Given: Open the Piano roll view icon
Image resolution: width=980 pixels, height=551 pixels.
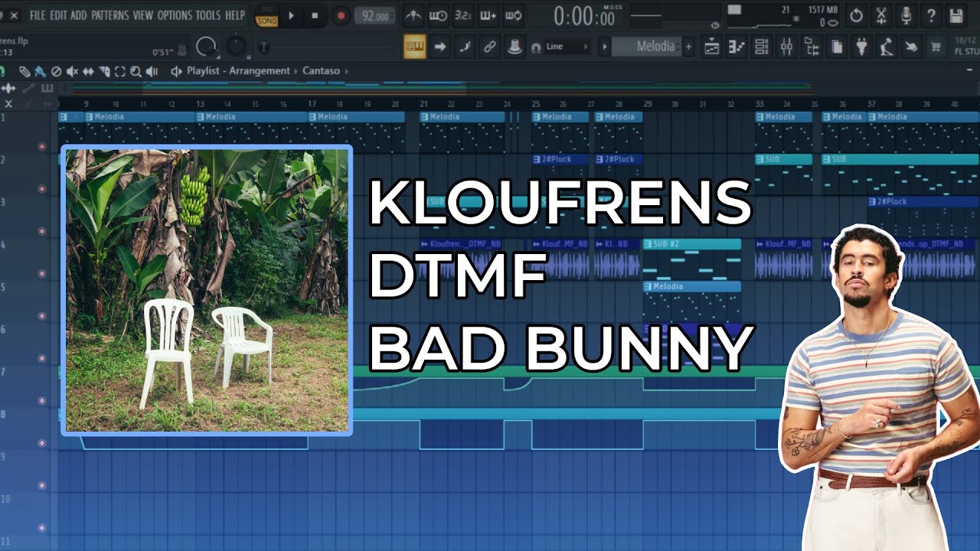Looking at the screenshot, I should [x=737, y=47].
